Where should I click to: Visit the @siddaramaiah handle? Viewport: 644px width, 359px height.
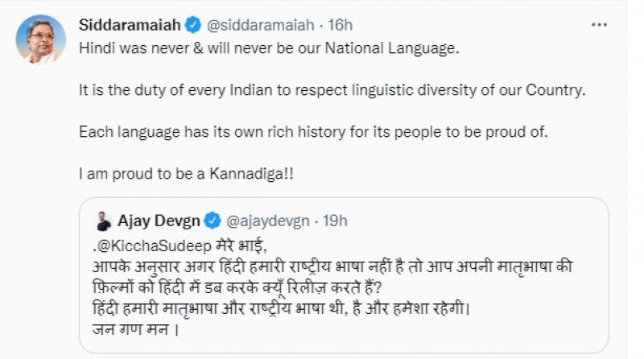pos(228,26)
